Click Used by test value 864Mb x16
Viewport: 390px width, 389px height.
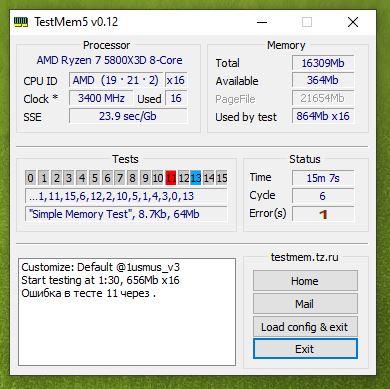(323, 116)
